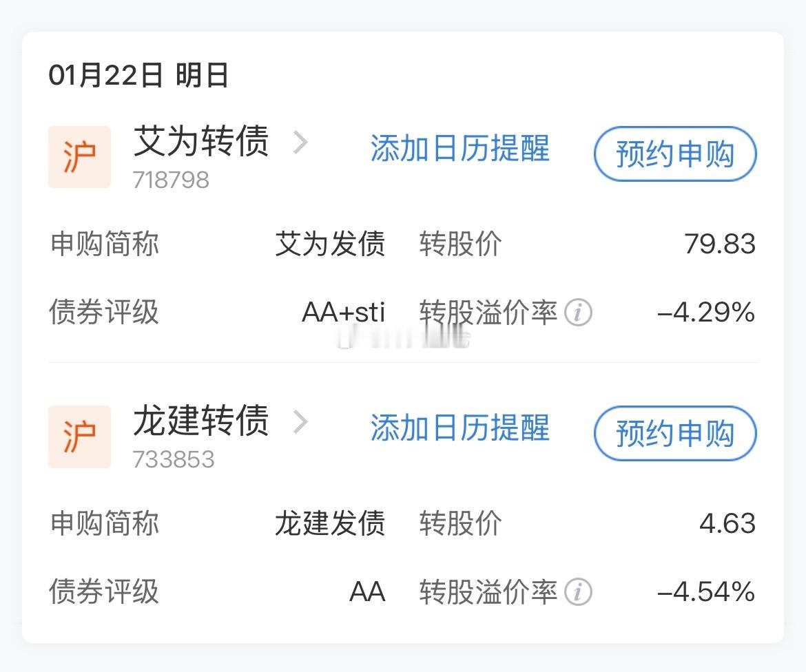Click the calendar reminder icon for 龙建转债
Screen dimensions: 806x672
tap(459, 429)
